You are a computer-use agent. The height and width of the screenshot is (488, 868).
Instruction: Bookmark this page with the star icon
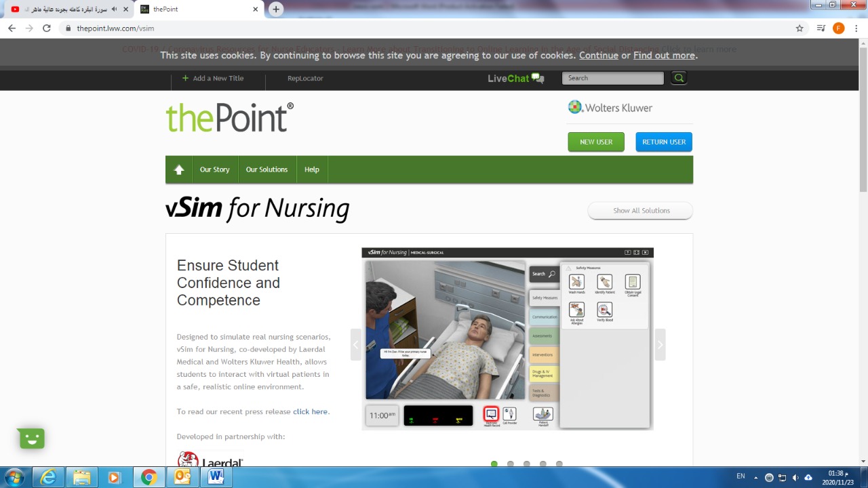coord(800,28)
